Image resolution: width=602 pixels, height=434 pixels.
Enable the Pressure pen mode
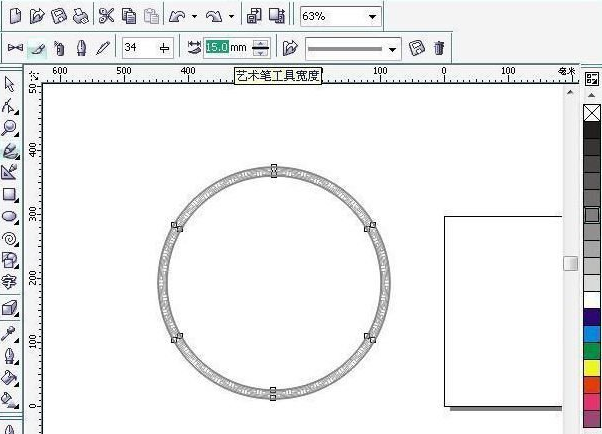[103, 48]
